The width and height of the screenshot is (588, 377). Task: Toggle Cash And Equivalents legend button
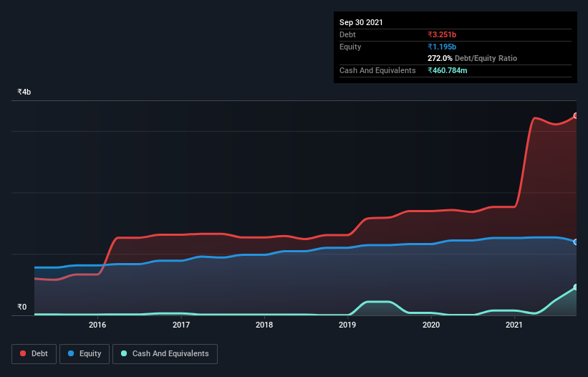click(x=165, y=354)
